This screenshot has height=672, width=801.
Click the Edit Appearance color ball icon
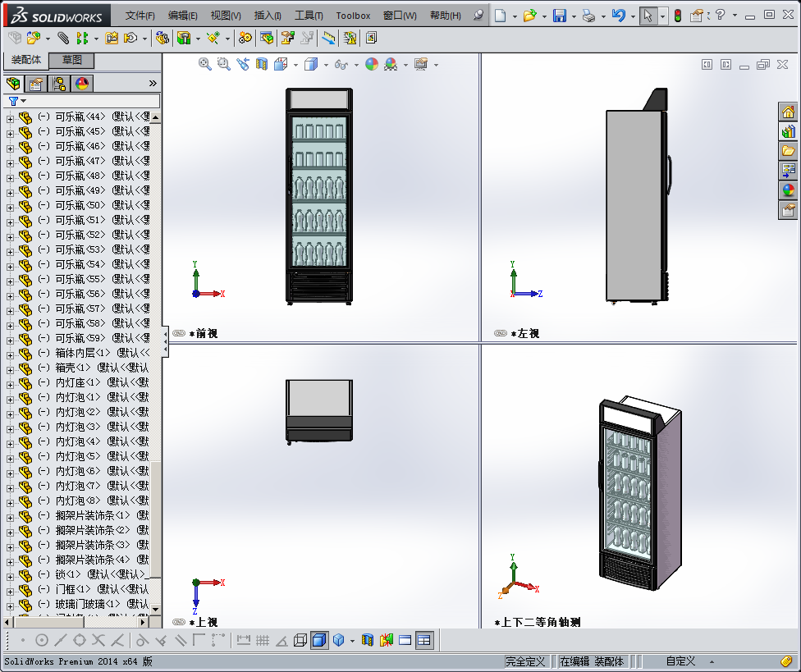[372, 64]
